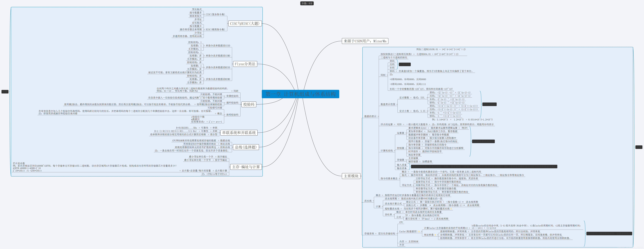
Task: Select the 按字编址 node
Action: (222, 157)
